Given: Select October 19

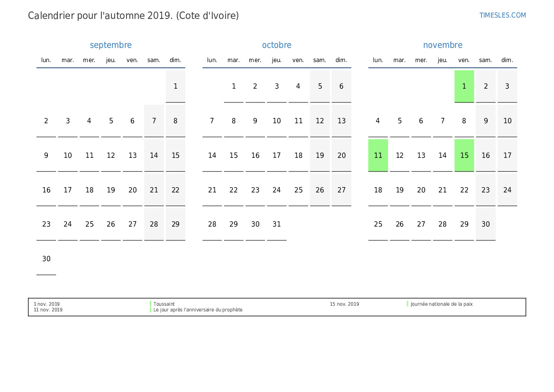Looking at the screenshot, I should point(320,155).
